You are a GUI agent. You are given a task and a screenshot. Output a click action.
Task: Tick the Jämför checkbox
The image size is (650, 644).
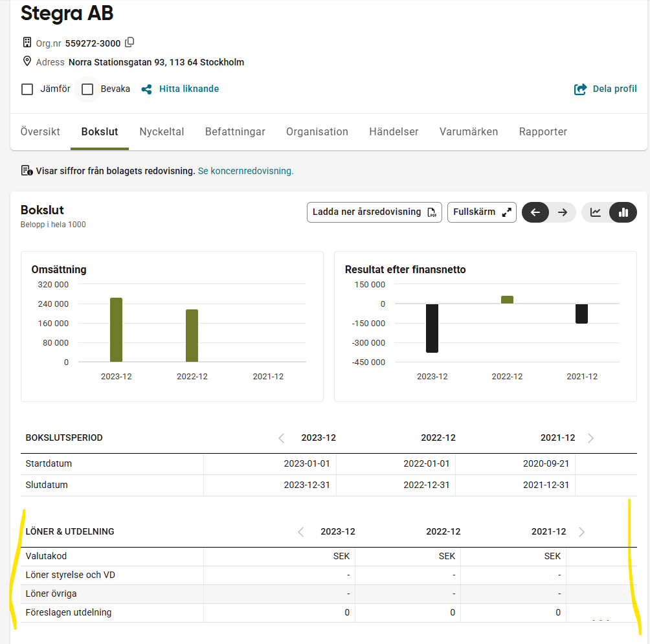pyautogui.click(x=27, y=89)
